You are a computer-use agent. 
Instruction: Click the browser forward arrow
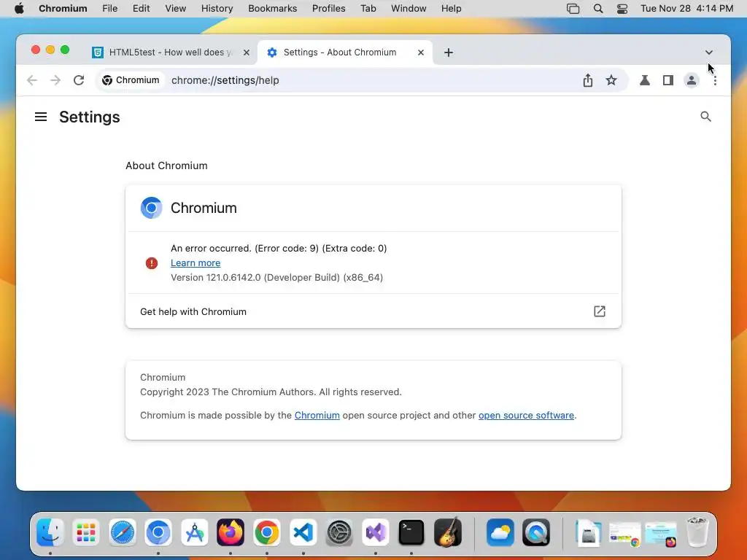[55, 80]
